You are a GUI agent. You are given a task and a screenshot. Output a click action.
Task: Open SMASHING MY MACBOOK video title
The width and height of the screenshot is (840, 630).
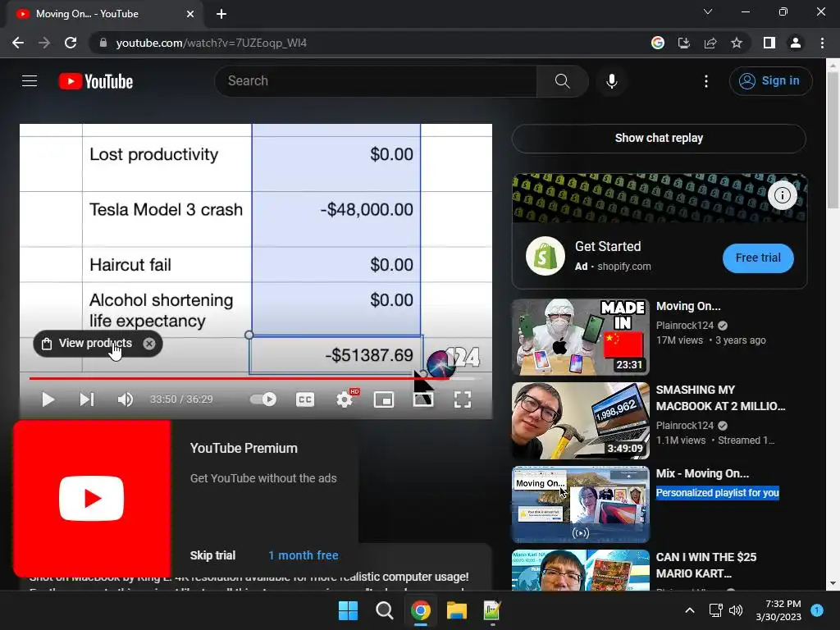click(x=720, y=398)
